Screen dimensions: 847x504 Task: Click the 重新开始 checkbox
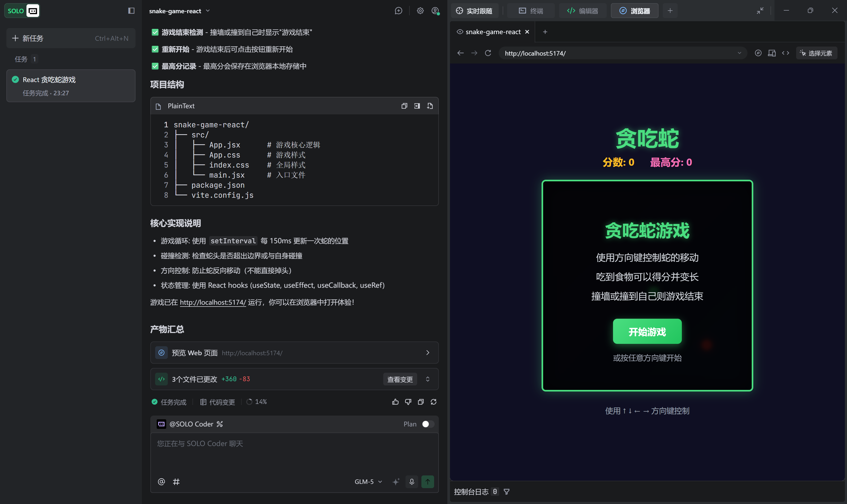[x=155, y=49]
